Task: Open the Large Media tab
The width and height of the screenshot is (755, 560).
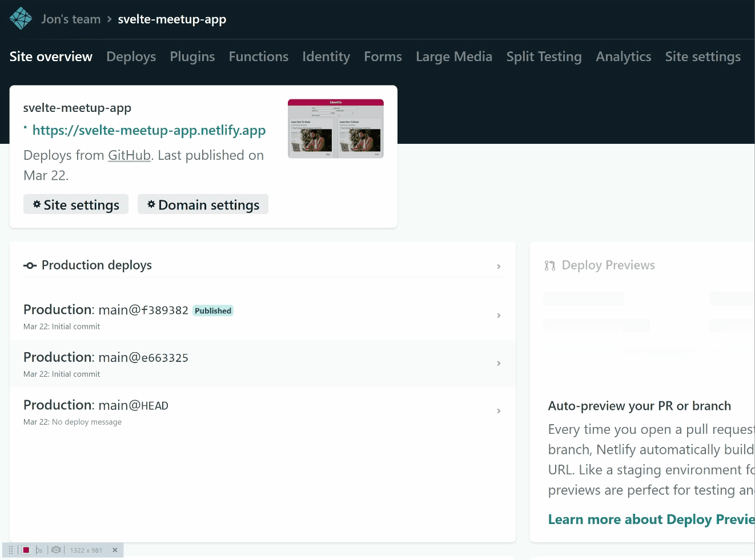Action: click(x=454, y=57)
